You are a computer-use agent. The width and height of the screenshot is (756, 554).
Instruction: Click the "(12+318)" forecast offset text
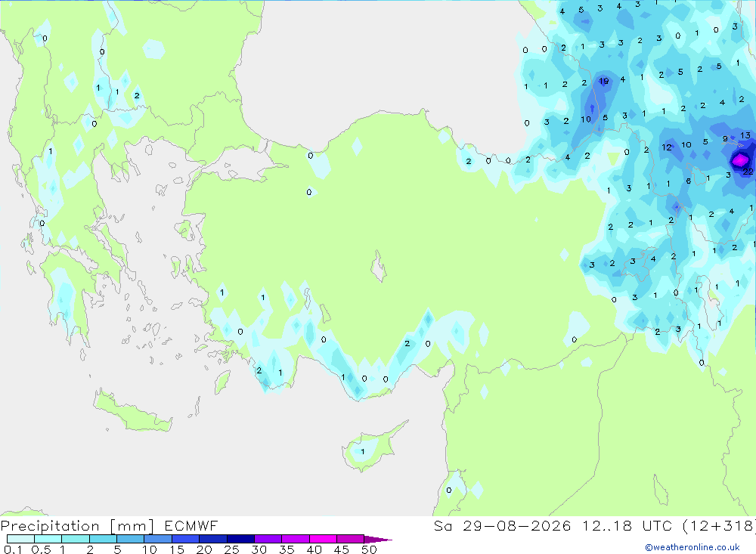coord(720,525)
